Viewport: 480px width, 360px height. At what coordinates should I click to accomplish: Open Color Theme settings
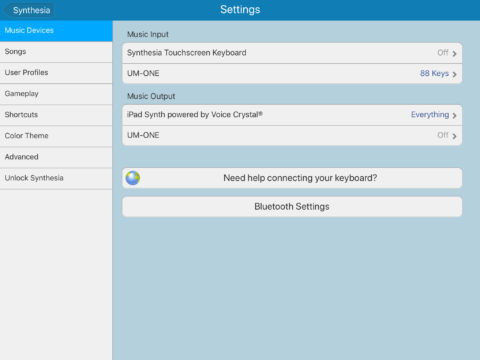(x=56, y=136)
